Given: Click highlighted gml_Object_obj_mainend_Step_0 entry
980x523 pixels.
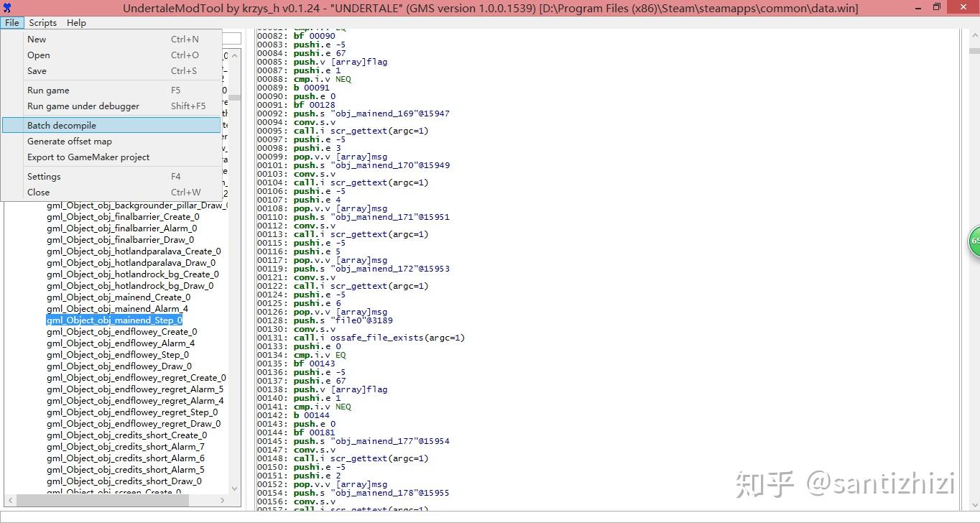Looking at the screenshot, I should [114, 320].
